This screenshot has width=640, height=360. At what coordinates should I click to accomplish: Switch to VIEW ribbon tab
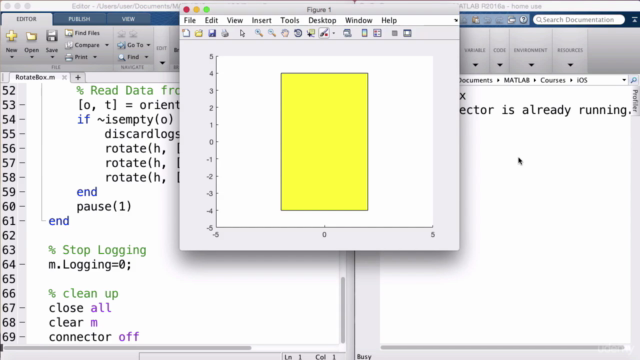[x=128, y=19]
